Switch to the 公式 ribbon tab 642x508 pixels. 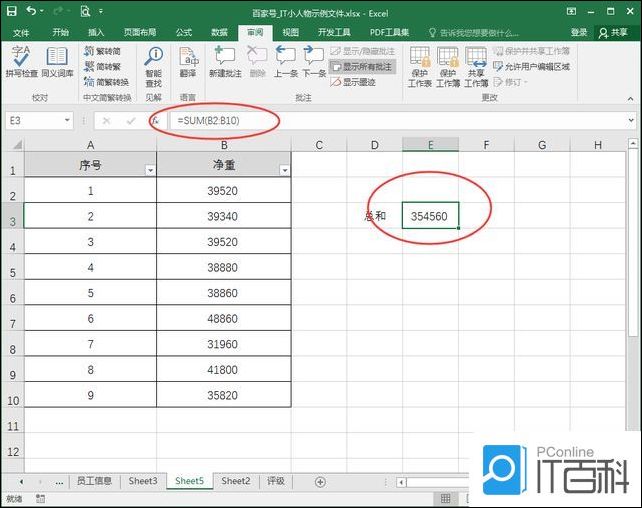[x=184, y=32]
